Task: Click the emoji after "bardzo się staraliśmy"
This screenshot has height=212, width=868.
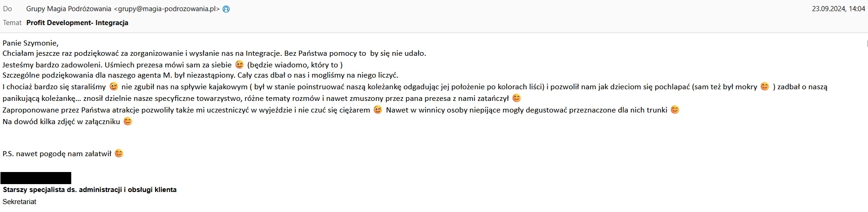Action: point(114,86)
